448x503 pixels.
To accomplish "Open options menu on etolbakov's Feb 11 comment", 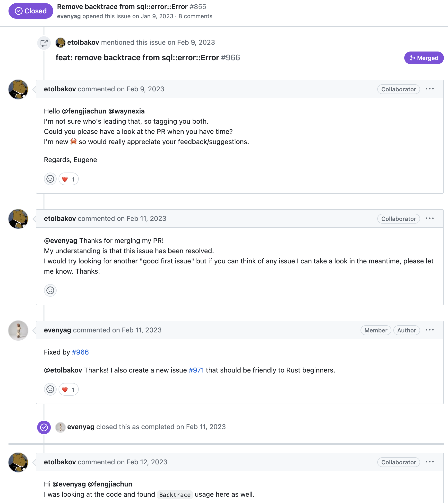I will point(430,219).
